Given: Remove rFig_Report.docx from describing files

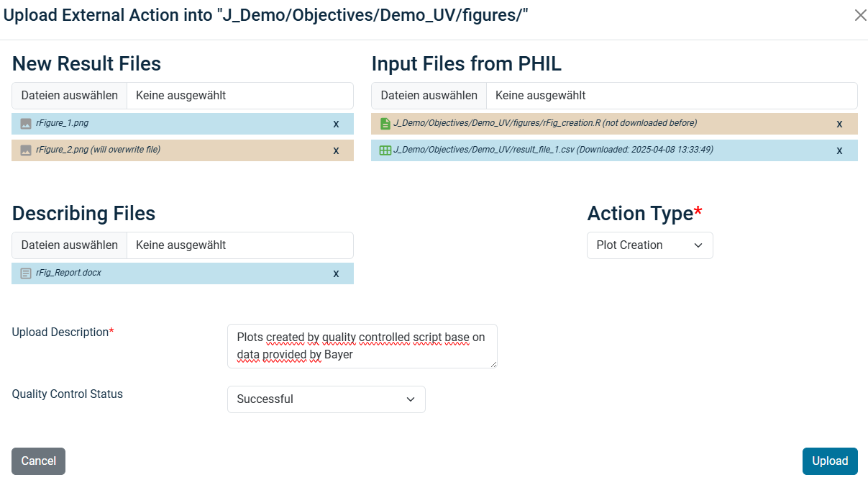Looking at the screenshot, I should 336,273.
